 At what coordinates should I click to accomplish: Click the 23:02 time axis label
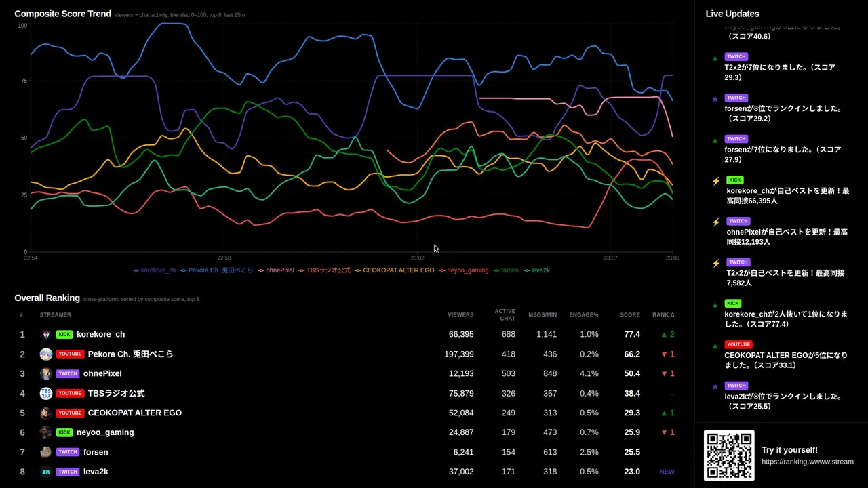(x=417, y=258)
